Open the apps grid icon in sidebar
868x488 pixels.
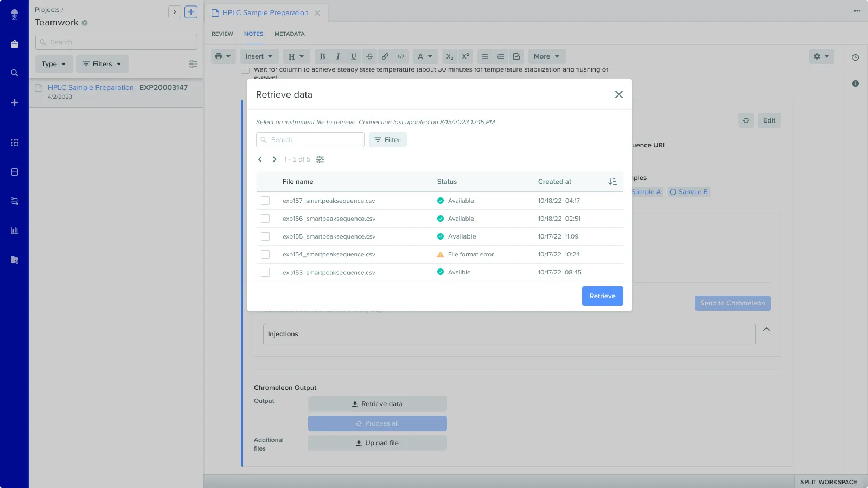coord(15,143)
